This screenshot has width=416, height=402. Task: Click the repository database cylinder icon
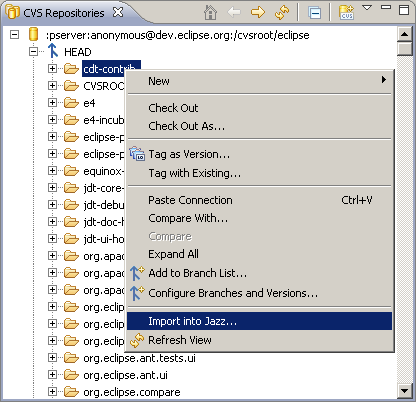click(x=33, y=34)
